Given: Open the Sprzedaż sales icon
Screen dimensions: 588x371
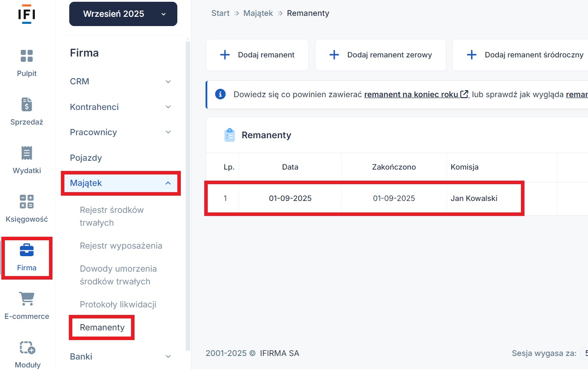Looking at the screenshot, I should [x=26, y=105].
